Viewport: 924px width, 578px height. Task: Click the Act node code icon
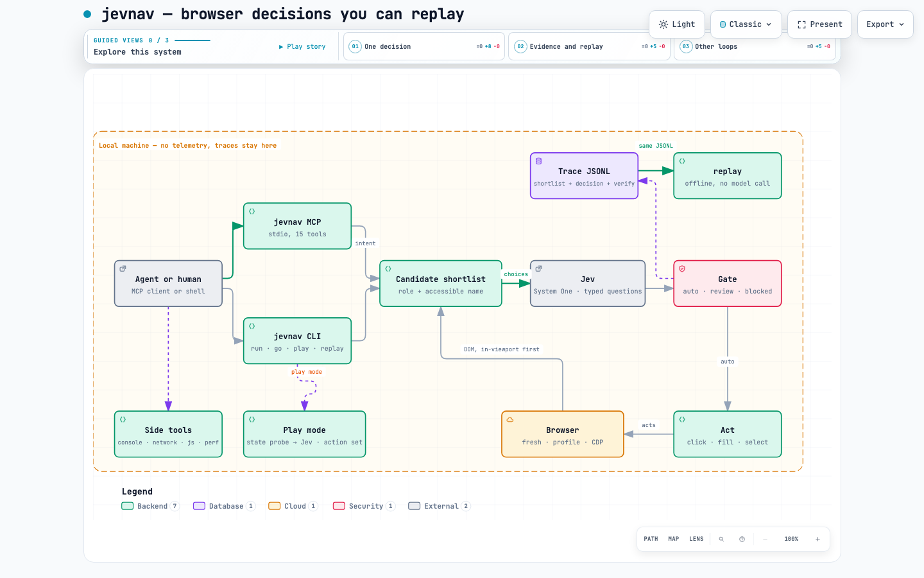(x=682, y=419)
